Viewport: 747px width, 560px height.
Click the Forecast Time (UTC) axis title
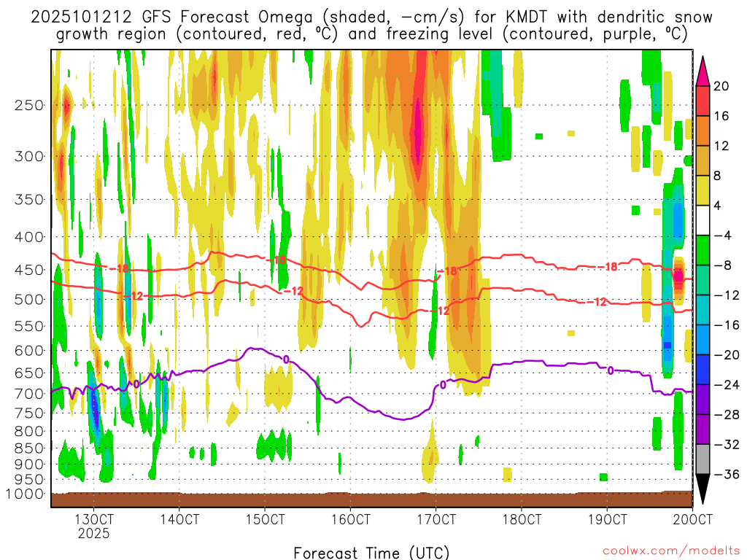pyautogui.click(x=371, y=553)
